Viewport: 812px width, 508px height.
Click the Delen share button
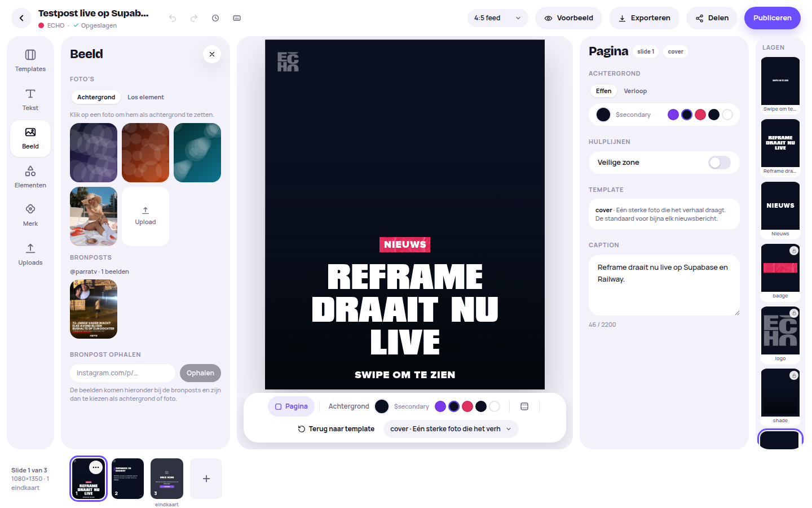click(x=712, y=18)
